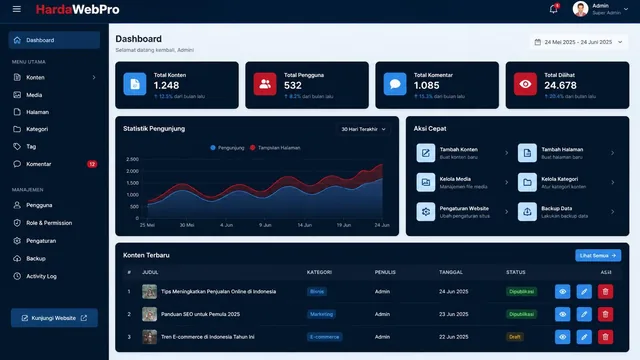Delete the Tren E-commerce row trash button
This screenshot has width=640, height=360.
pos(605,337)
